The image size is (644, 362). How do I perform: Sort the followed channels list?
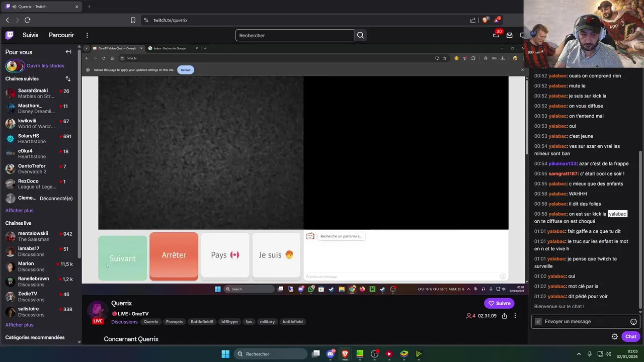(x=68, y=79)
